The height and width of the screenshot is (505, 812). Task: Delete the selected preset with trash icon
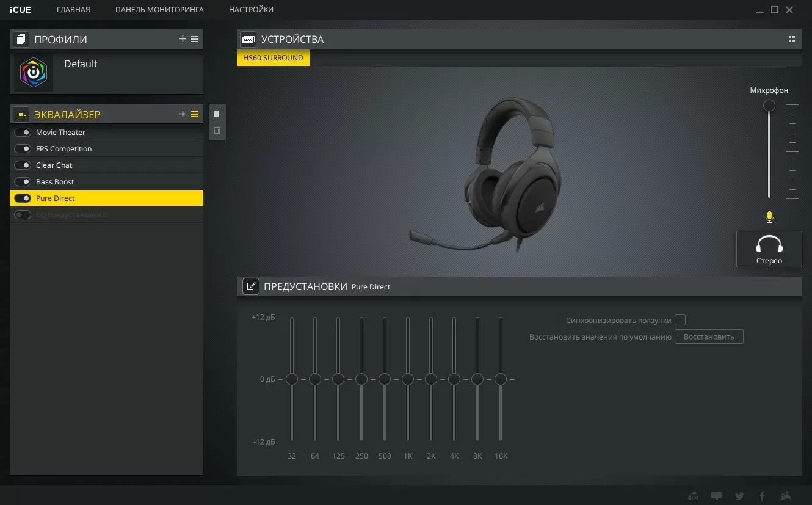[x=217, y=130]
